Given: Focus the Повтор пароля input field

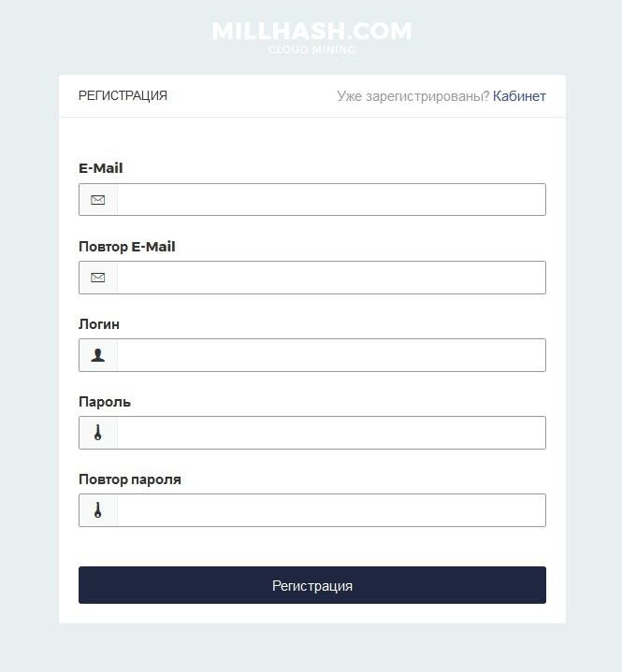Looking at the screenshot, I should (x=331, y=510).
